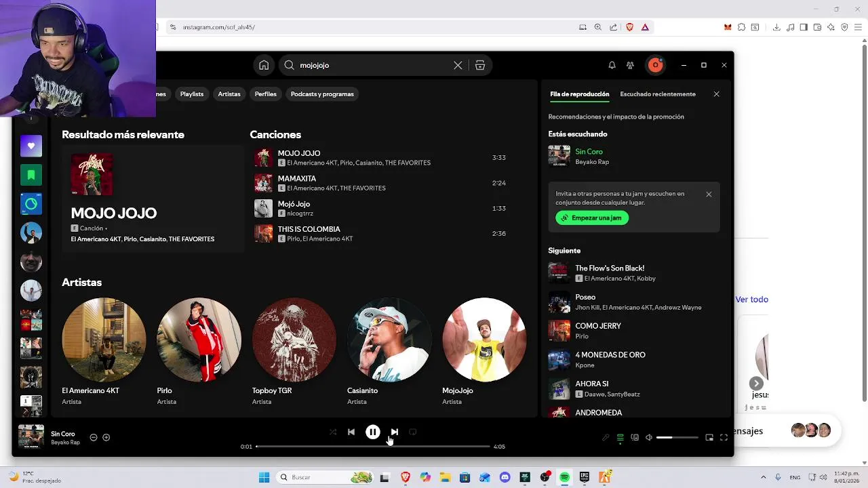868x488 pixels.
Task: Open Brave downloads icon
Action: [x=776, y=27]
